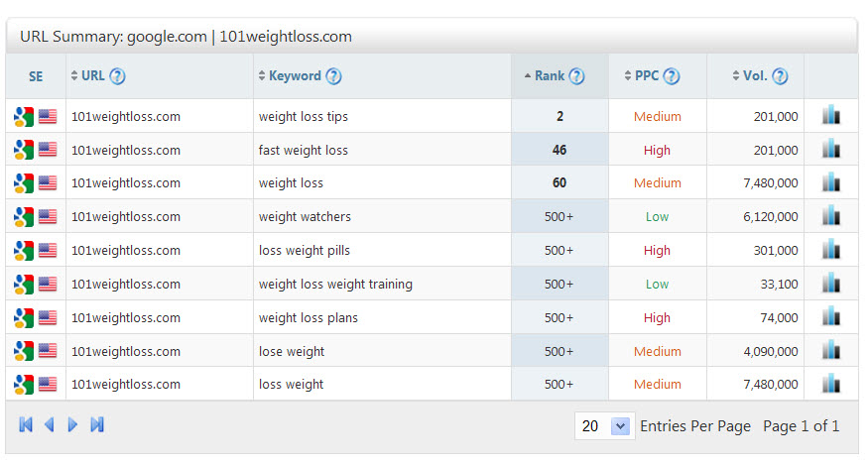Click the weight loss plans keyword
This screenshot has height=466, width=868.
pos(309,318)
